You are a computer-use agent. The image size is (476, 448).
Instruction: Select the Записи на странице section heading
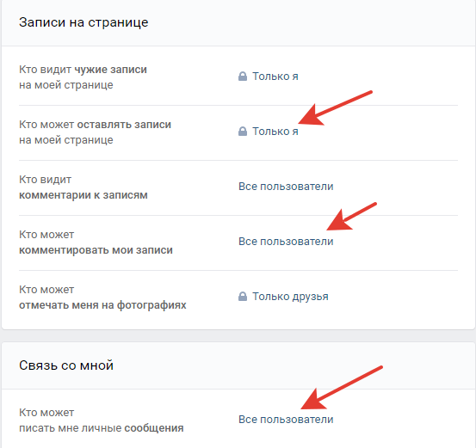pos(83,22)
